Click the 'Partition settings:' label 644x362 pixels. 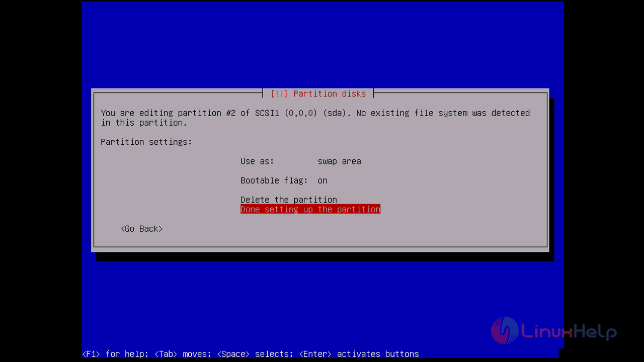coord(146,142)
